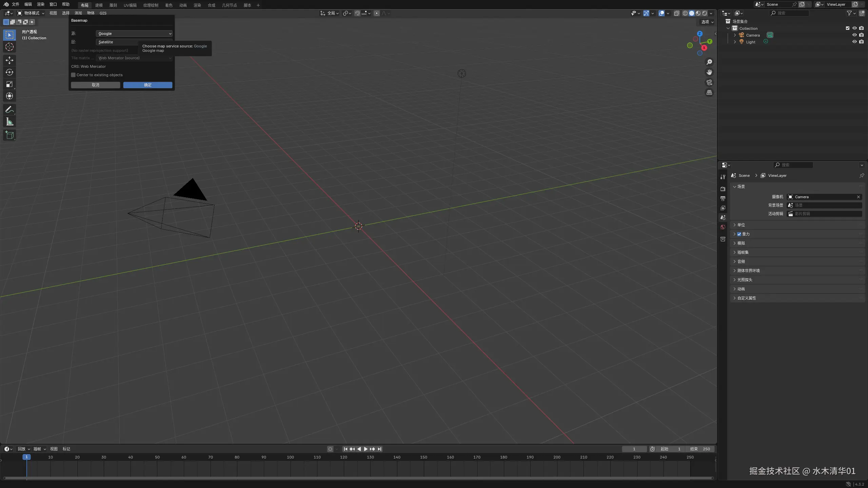The height and width of the screenshot is (488, 868).
Task: Select the Measure tool
Action: pos(9,122)
